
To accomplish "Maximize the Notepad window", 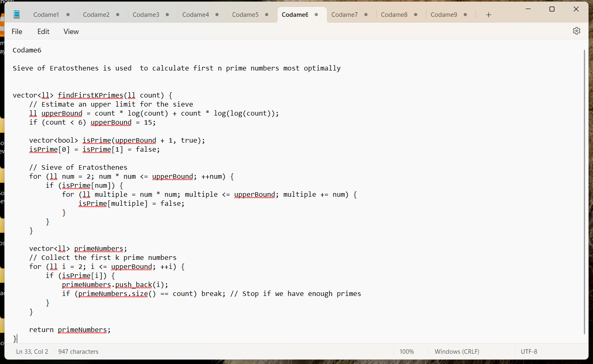I will (x=552, y=9).
